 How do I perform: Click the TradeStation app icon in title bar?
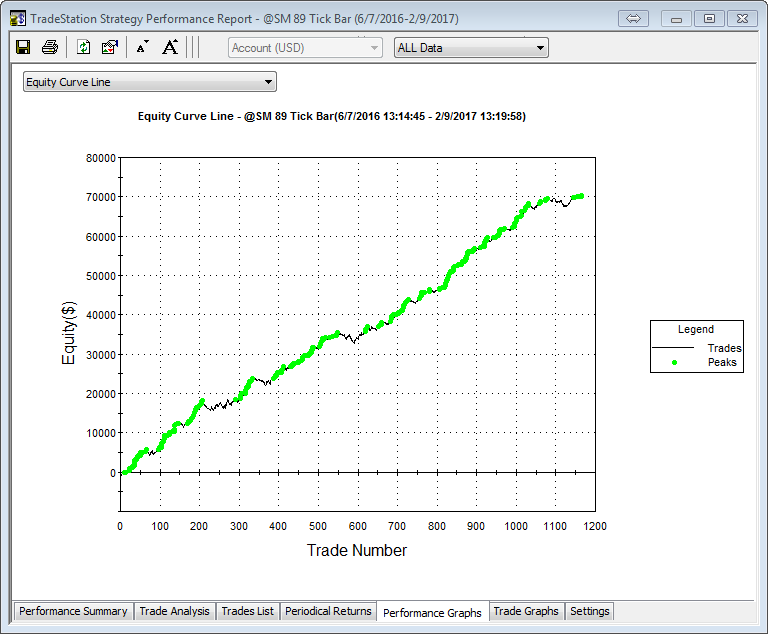coord(17,18)
